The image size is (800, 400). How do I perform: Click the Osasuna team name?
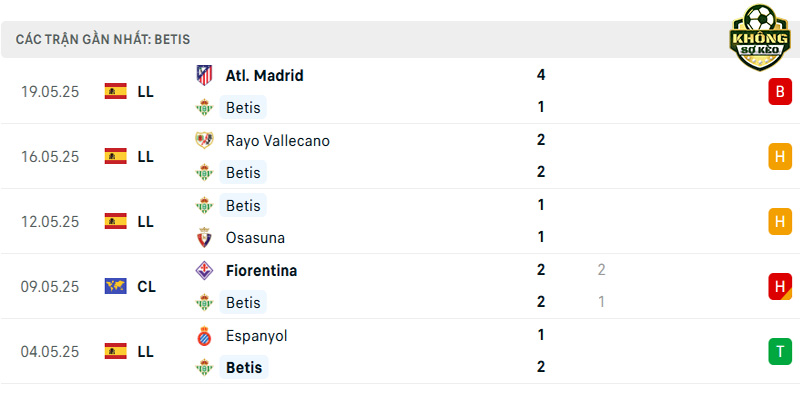coord(255,238)
